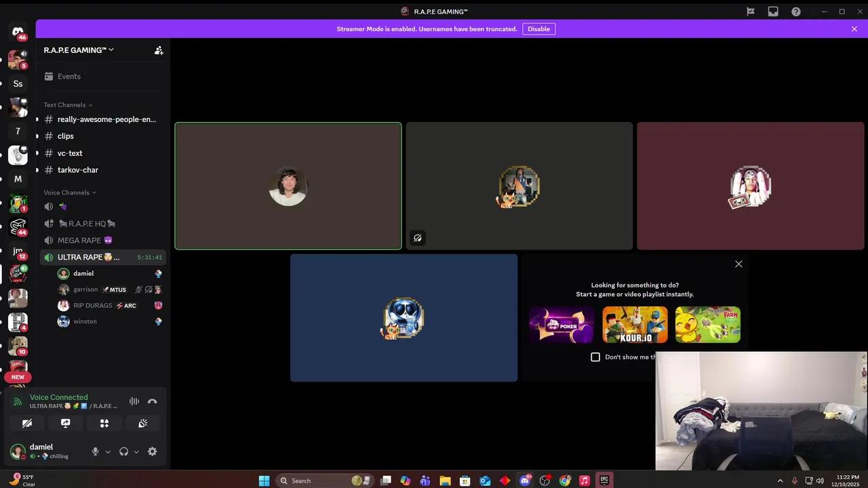Deafen yourself with the headphones toggle
Viewport: 868px width, 488px height.
pos(124,451)
